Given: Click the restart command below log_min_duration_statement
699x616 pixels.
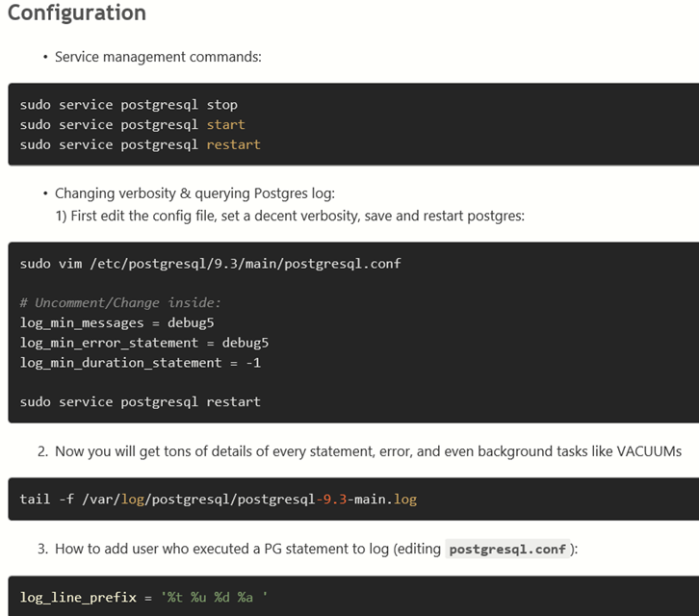Looking at the screenshot, I should pyautogui.click(x=140, y=401).
